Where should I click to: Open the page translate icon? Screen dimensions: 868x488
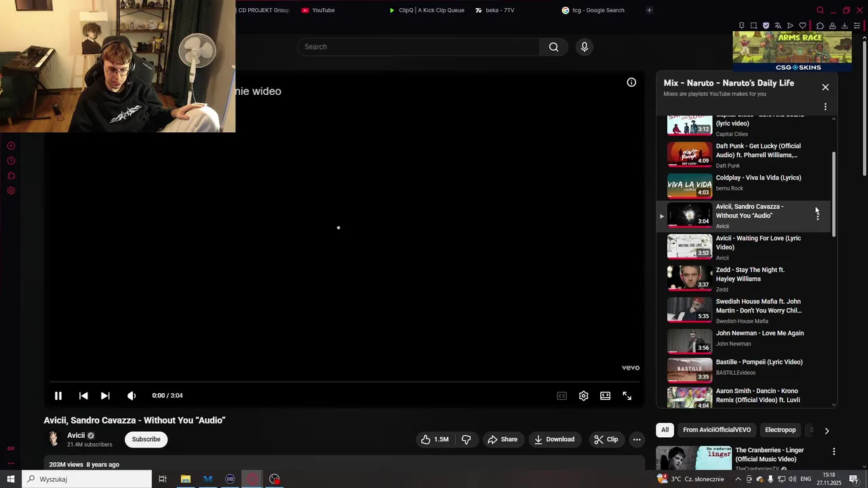click(778, 26)
